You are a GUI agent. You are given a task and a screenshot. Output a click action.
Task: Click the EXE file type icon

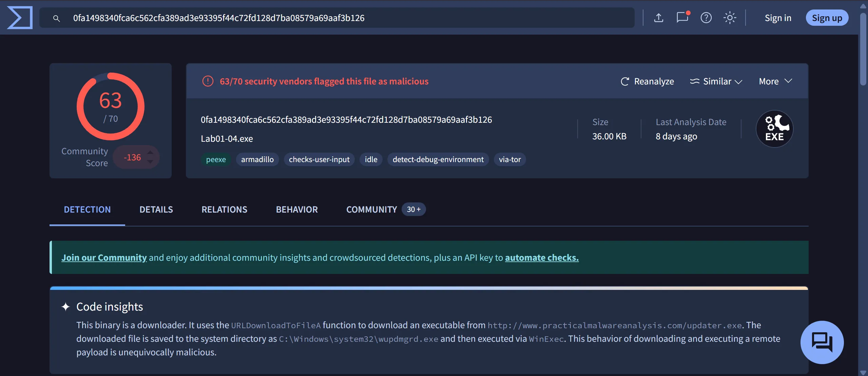pos(774,129)
